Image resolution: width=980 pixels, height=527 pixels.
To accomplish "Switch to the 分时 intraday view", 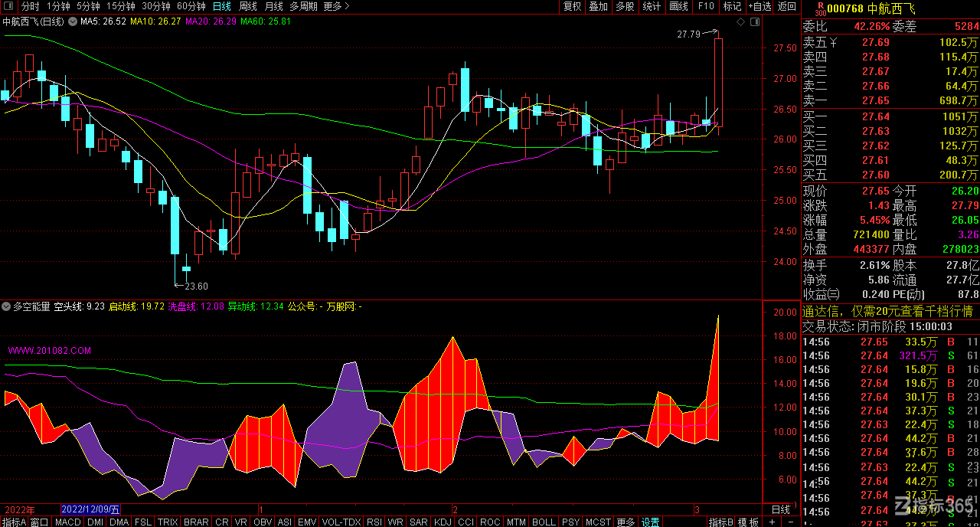I will [x=30, y=6].
